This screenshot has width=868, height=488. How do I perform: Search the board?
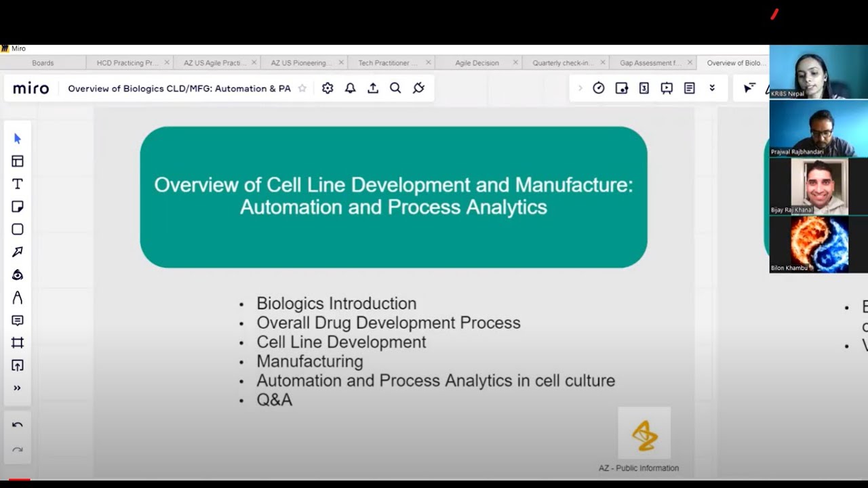coord(395,88)
